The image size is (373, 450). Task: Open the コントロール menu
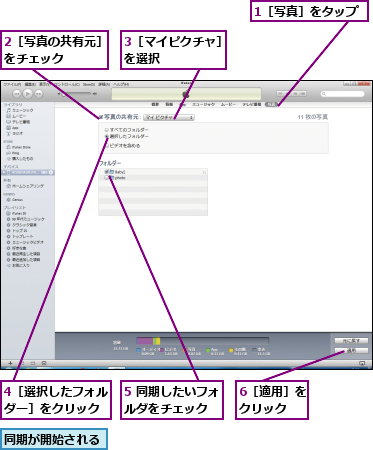tap(67, 85)
